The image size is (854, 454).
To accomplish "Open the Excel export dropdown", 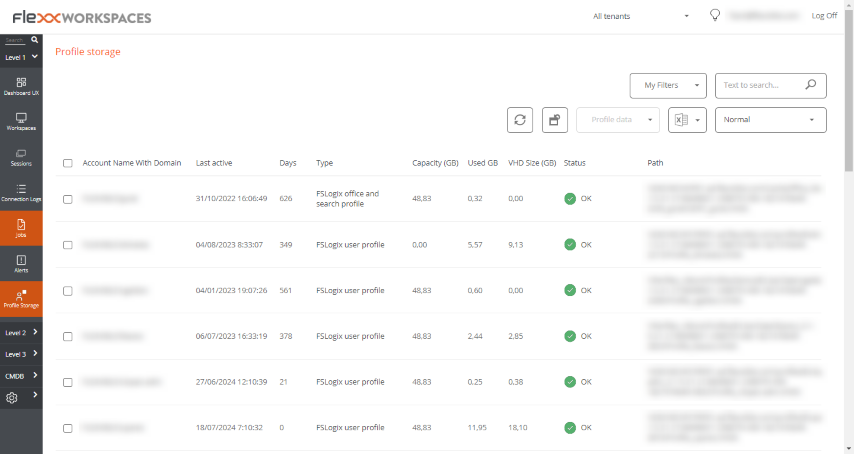I will [x=687, y=120].
